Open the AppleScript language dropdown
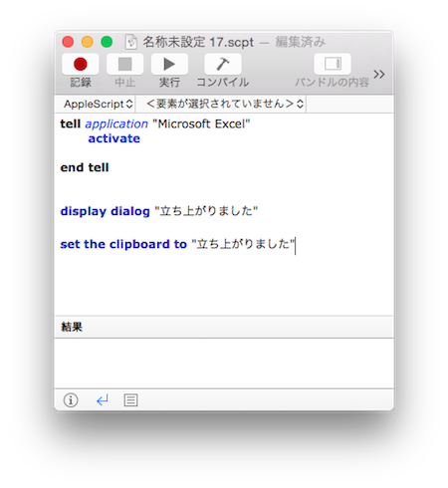 click(x=98, y=105)
